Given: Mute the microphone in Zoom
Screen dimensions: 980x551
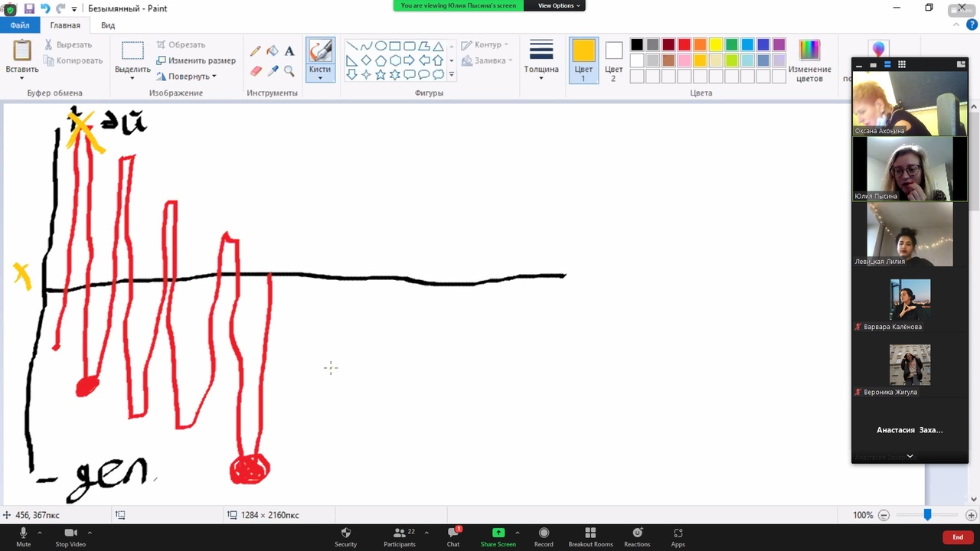Looking at the screenshot, I should (x=23, y=536).
